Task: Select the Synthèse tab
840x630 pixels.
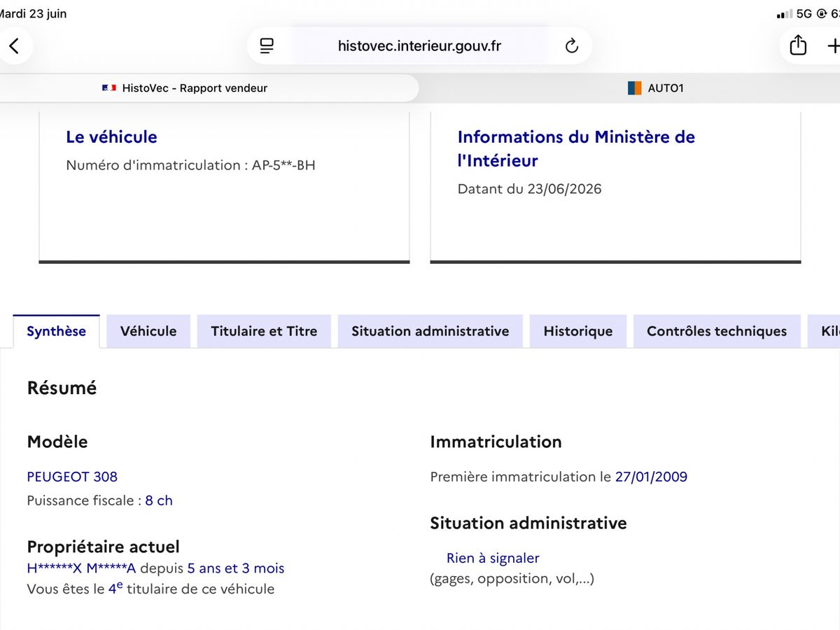Action: pyautogui.click(x=56, y=331)
